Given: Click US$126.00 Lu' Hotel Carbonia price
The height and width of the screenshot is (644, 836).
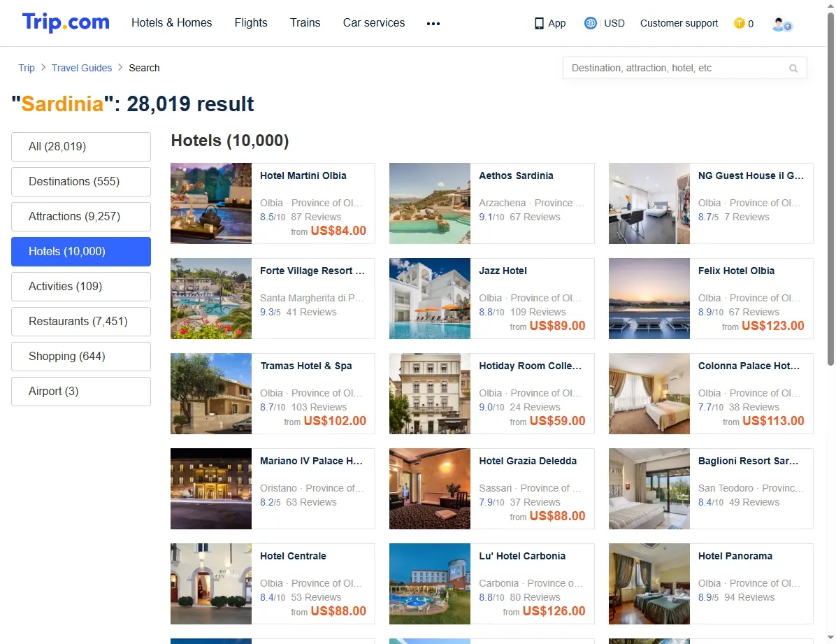Looking at the screenshot, I should click(x=554, y=611).
